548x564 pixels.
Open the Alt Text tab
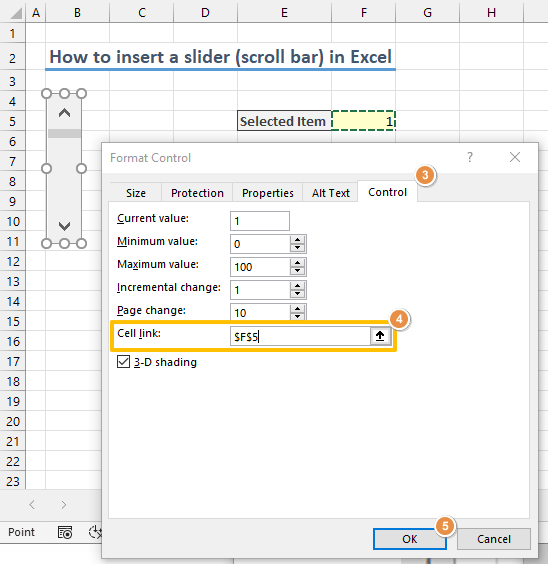point(330,193)
